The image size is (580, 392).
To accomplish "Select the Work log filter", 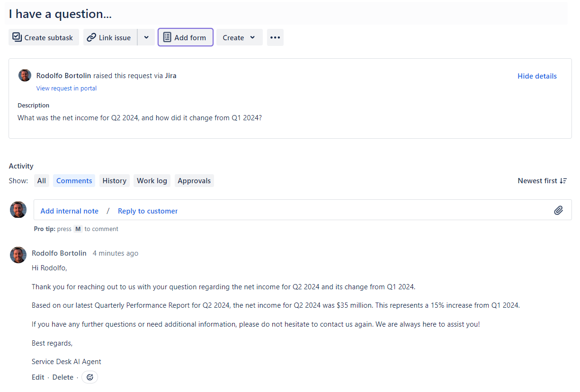I will click(x=152, y=180).
